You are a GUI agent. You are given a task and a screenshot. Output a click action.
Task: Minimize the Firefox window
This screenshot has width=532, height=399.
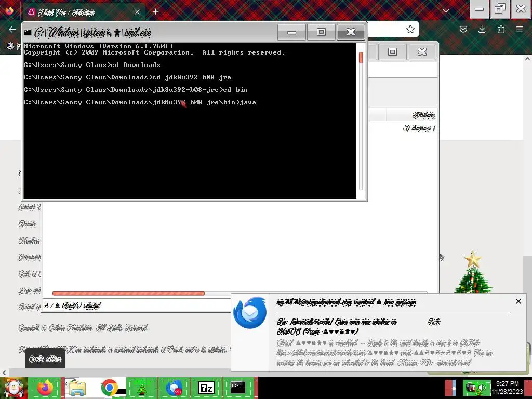(x=479, y=9)
